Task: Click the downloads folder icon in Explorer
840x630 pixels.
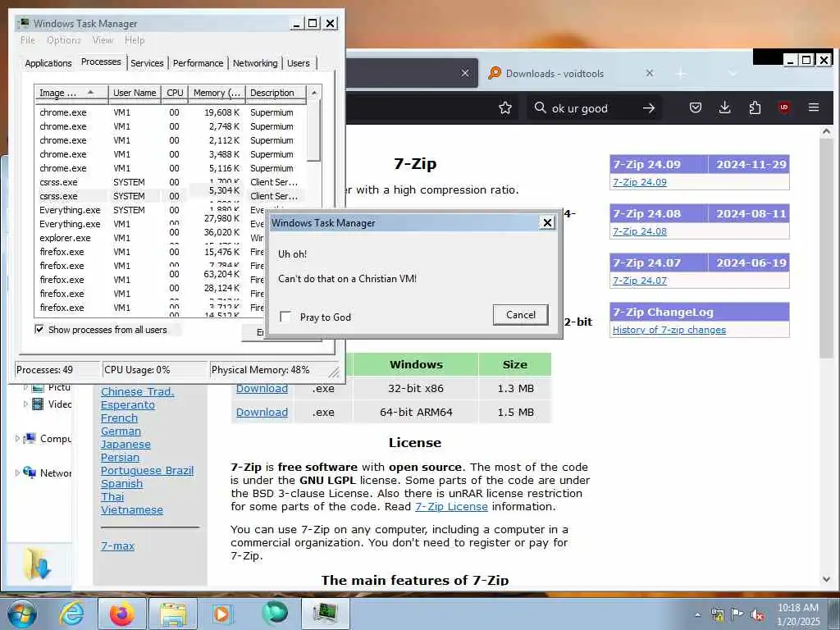Action: click(37, 564)
